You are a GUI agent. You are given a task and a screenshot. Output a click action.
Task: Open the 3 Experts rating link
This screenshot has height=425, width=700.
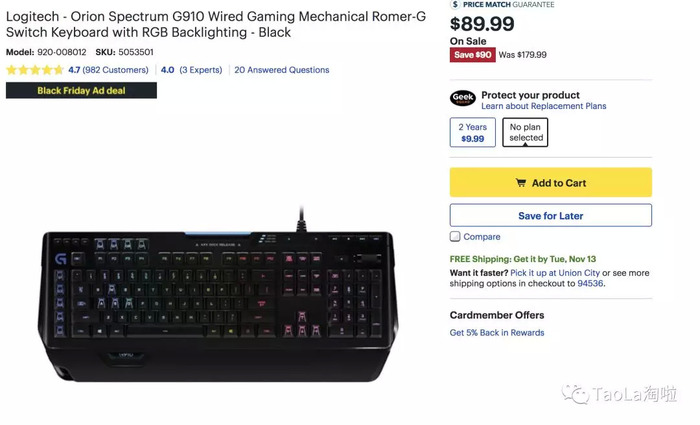click(x=199, y=70)
